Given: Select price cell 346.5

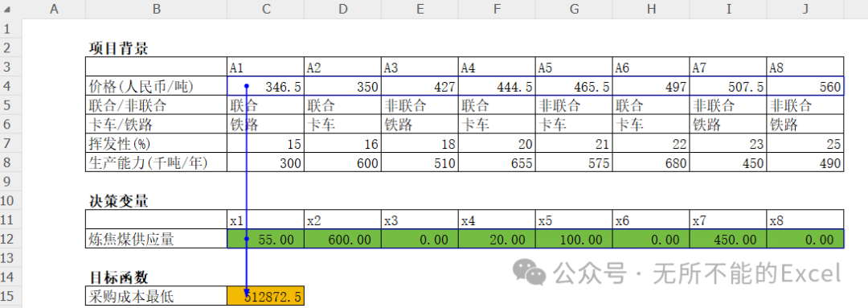Looking at the screenshot, I should pos(266,86).
